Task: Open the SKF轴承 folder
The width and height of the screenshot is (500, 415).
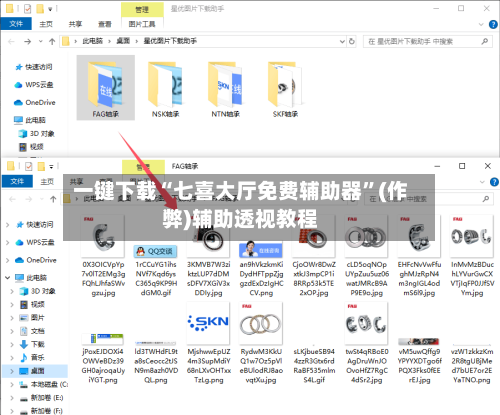Action: [285, 88]
